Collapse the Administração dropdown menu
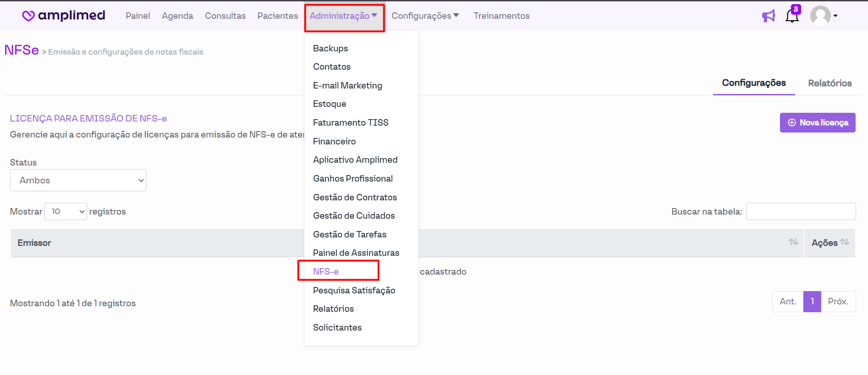The height and width of the screenshot is (375, 868). pyautogui.click(x=343, y=16)
